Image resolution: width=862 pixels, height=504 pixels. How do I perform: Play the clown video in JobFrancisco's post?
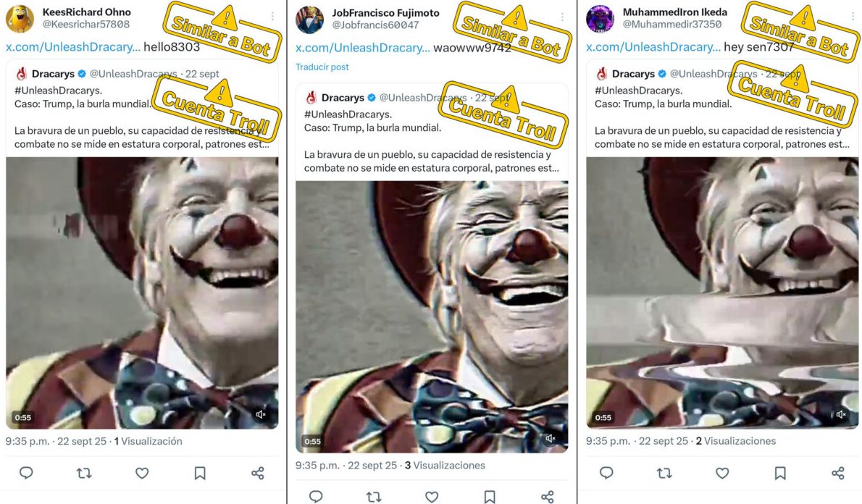[432, 316]
